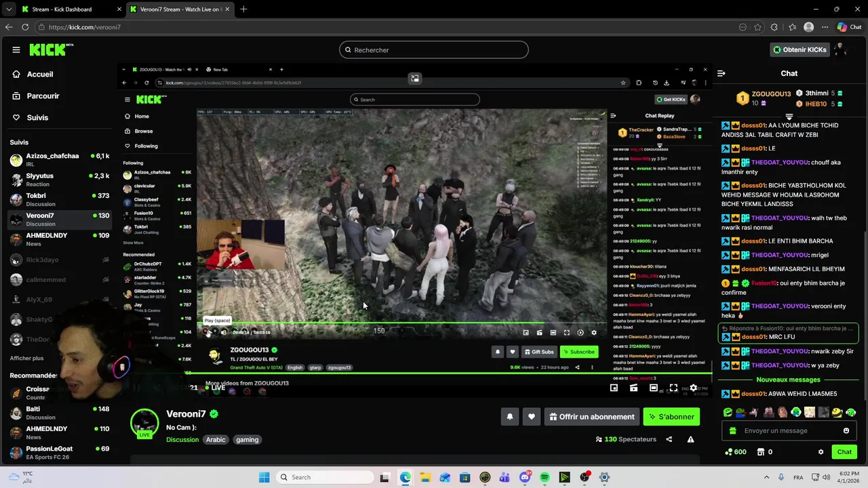Show hidden system tray icons
This screenshot has width=868, height=488.
coord(766,477)
